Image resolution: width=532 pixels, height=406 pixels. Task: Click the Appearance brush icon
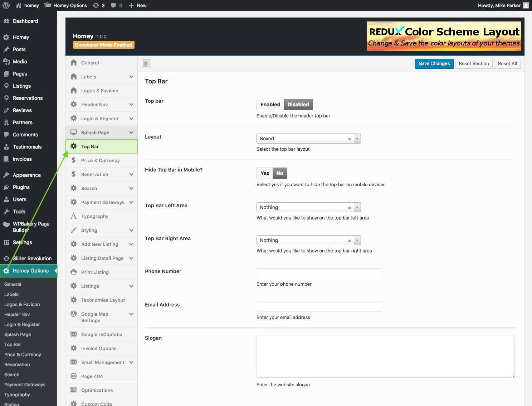6,175
